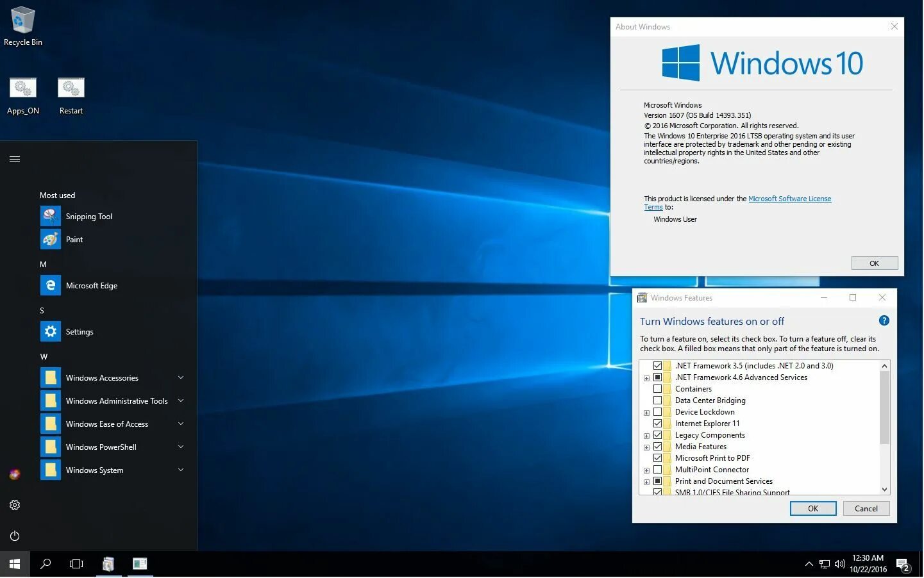Expand MultiPoint Connector tree node
The width and height of the screenshot is (924, 578).
pyautogui.click(x=646, y=470)
